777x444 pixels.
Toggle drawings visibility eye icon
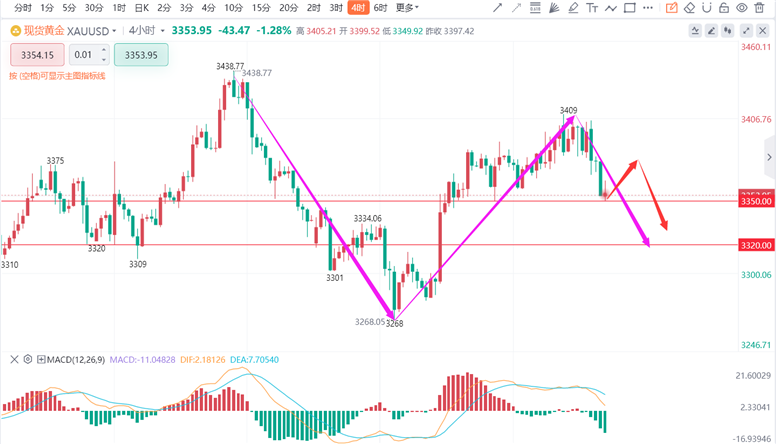741,8
